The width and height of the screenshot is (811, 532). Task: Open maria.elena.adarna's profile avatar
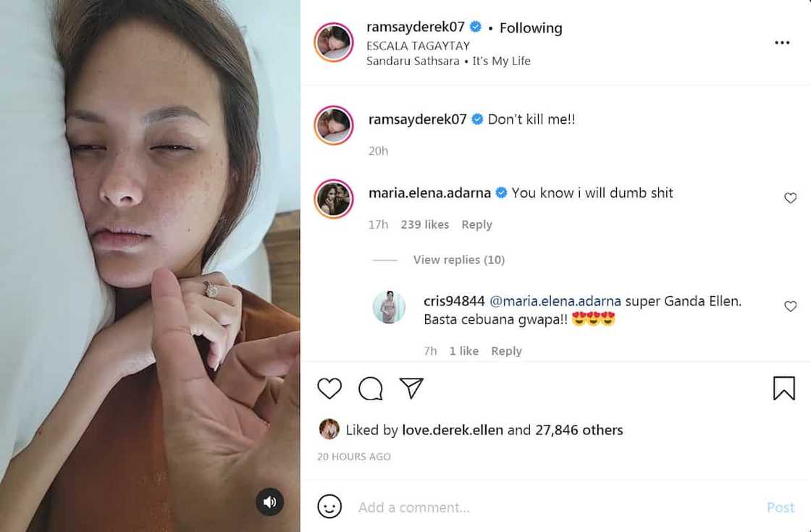(x=334, y=198)
